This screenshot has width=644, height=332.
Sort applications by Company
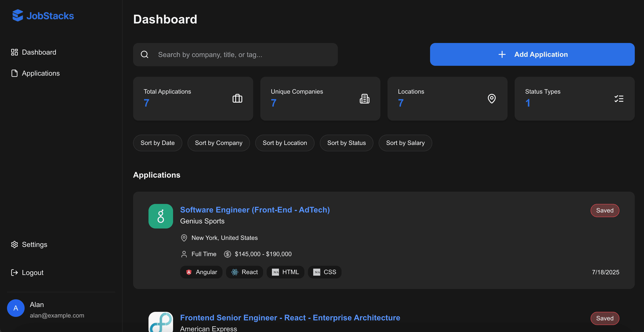(x=219, y=143)
